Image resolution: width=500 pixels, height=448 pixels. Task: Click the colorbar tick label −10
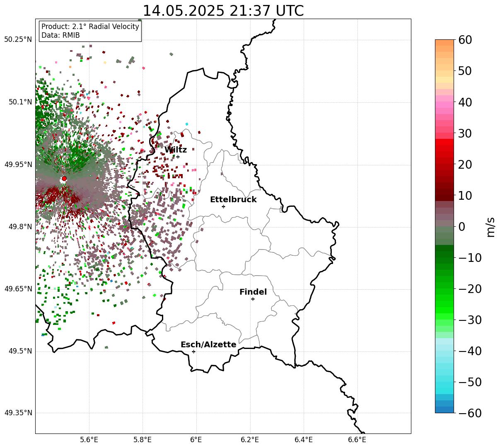470,258
